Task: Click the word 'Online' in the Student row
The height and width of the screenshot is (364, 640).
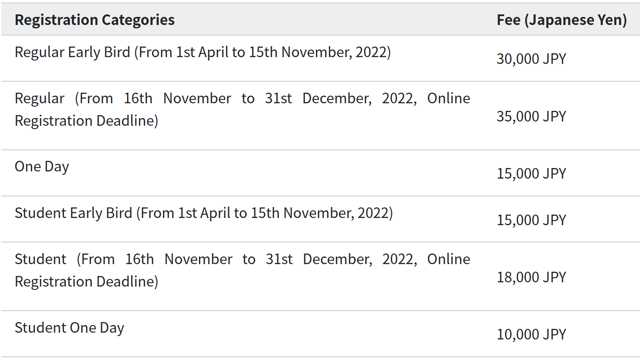Action: click(x=448, y=259)
